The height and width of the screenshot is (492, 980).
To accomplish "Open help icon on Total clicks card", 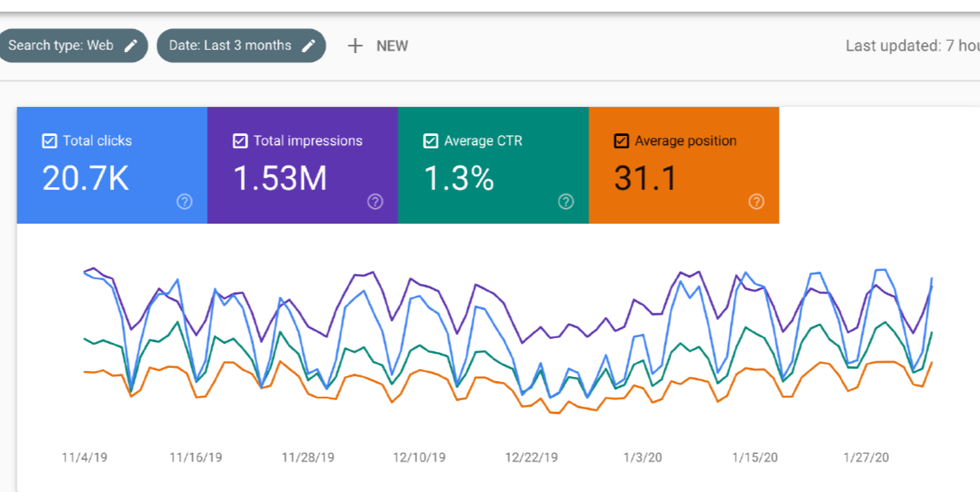I will click(x=185, y=201).
